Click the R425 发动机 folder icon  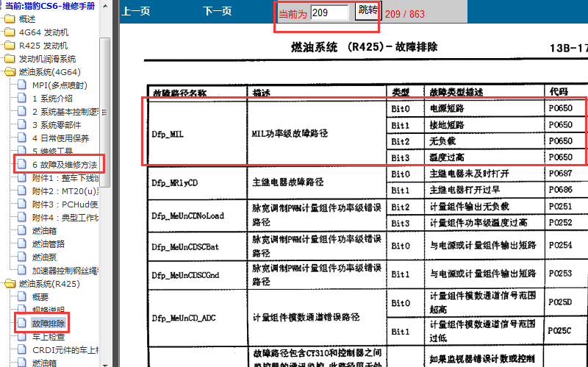click(10, 46)
